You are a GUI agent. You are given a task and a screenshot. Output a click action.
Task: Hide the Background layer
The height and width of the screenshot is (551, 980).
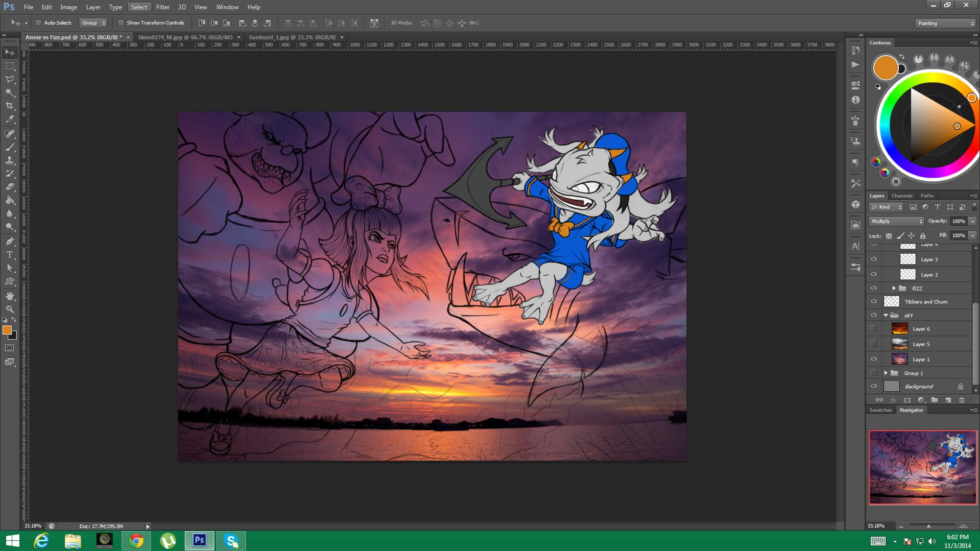(x=874, y=387)
